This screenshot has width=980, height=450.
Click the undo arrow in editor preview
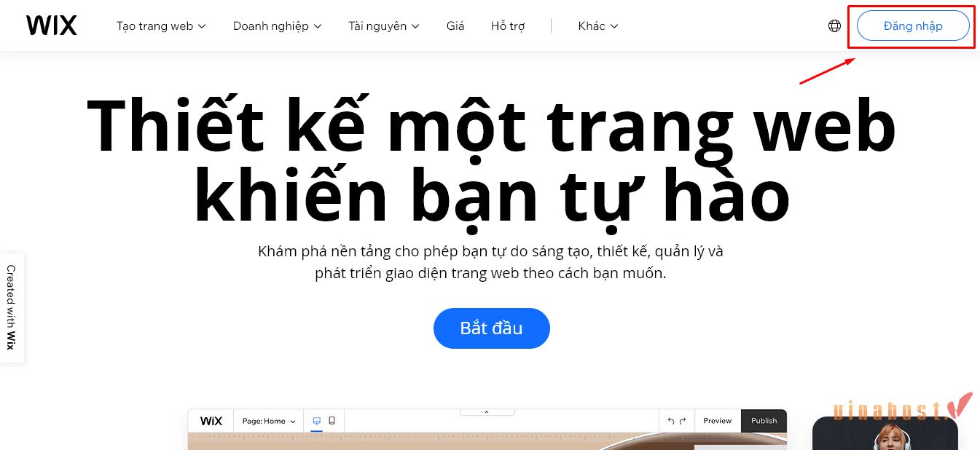[x=671, y=421]
